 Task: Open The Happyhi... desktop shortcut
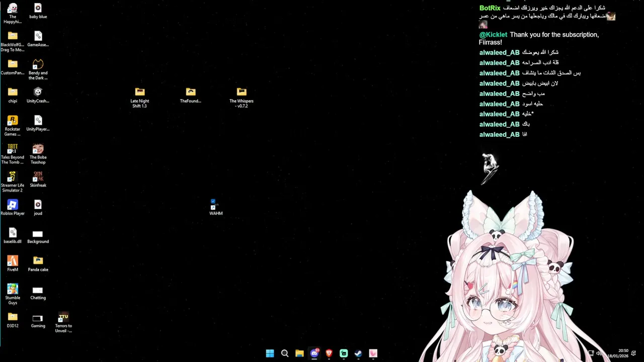13,14
